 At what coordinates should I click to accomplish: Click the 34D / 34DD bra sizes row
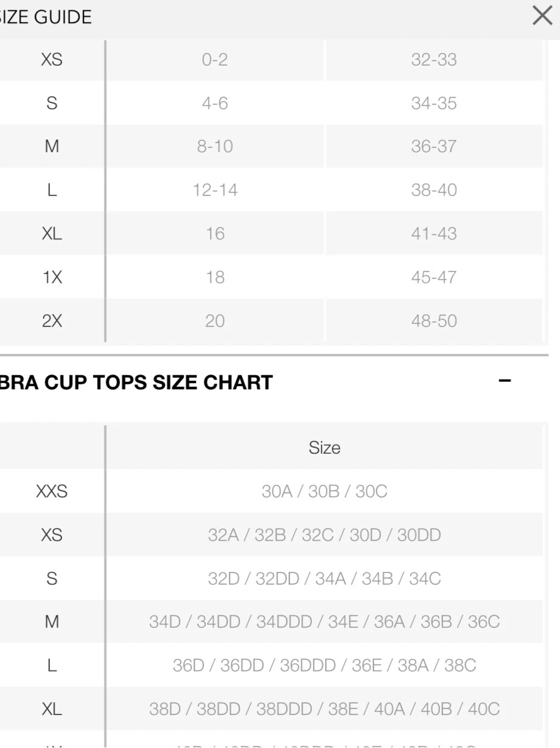[271, 622]
